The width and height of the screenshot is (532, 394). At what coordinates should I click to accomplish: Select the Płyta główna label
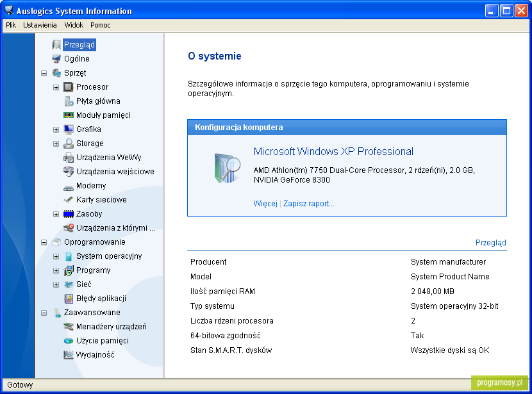point(98,101)
